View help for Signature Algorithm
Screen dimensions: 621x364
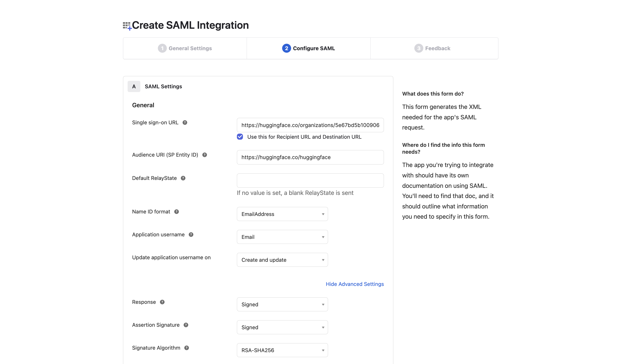[x=187, y=348]
